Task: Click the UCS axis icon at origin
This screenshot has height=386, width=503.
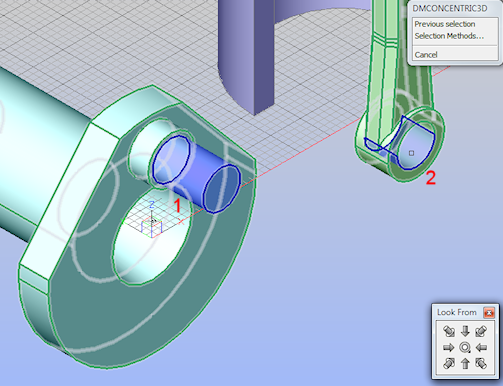Action: 152,221
